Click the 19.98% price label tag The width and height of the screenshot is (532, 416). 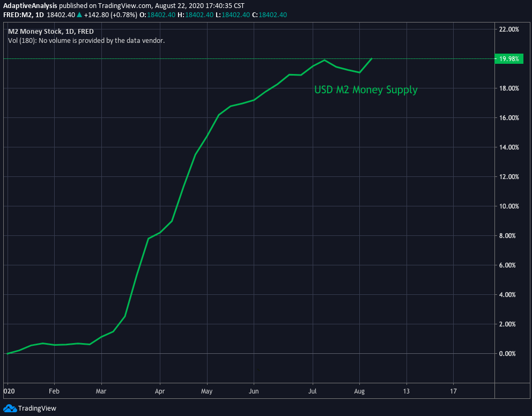[509, 58]
